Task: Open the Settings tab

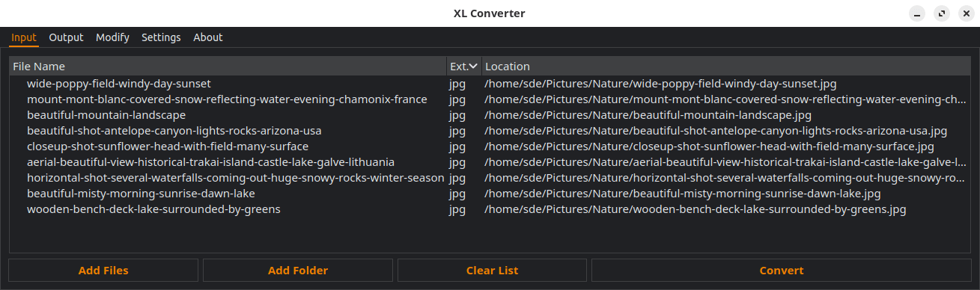Action: coord(161,37)
